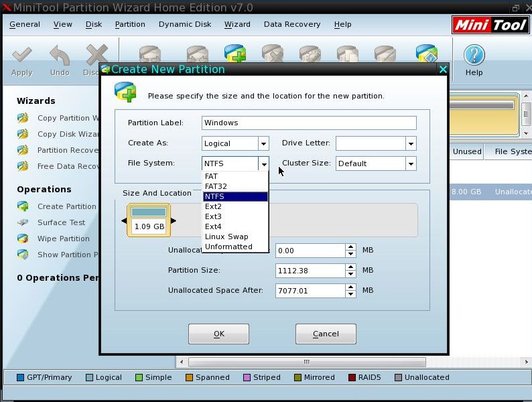532x402 pixels.
Task: Increase Partition Size with up stepper
Action: [x=351, y=267]
